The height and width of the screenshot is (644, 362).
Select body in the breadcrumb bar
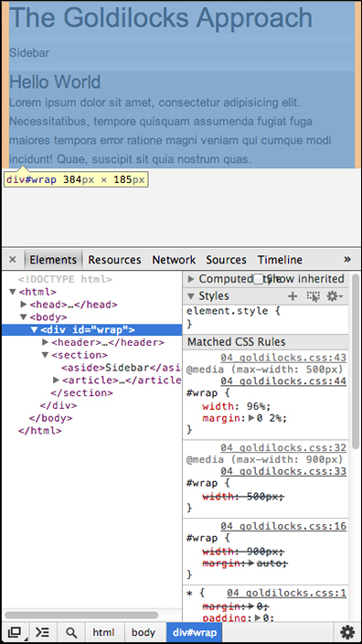pyautogui.click(x=144, y=632)
